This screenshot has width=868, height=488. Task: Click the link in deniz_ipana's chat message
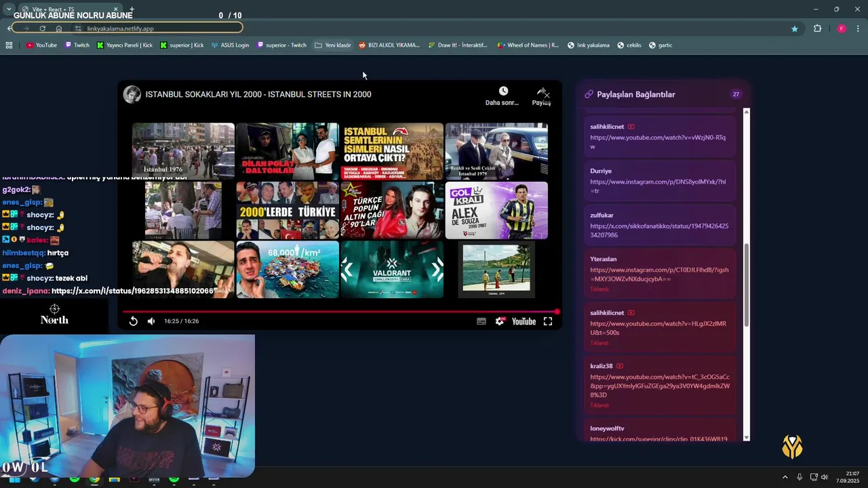134,291
